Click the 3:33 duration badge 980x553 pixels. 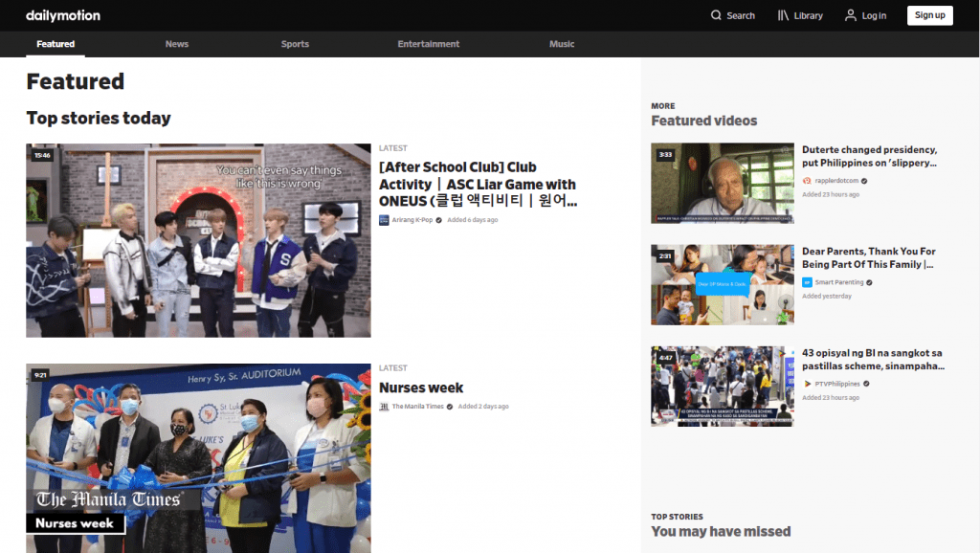click(x=666, y=154)
